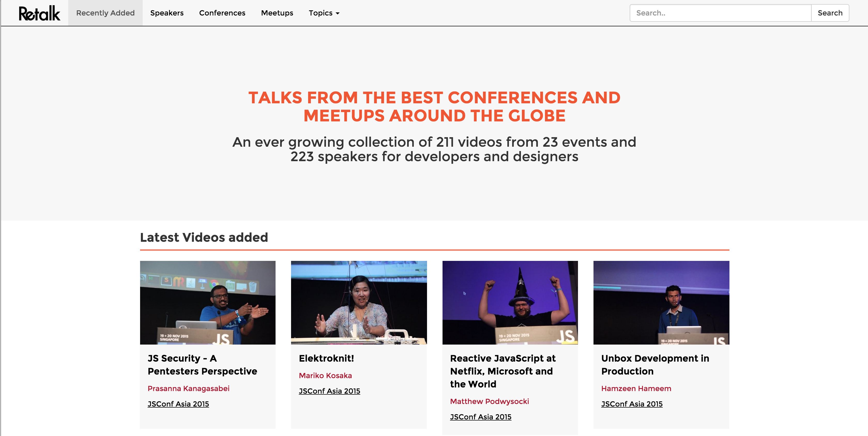
Task: Open the Conferences menu item
Action: 222,13
